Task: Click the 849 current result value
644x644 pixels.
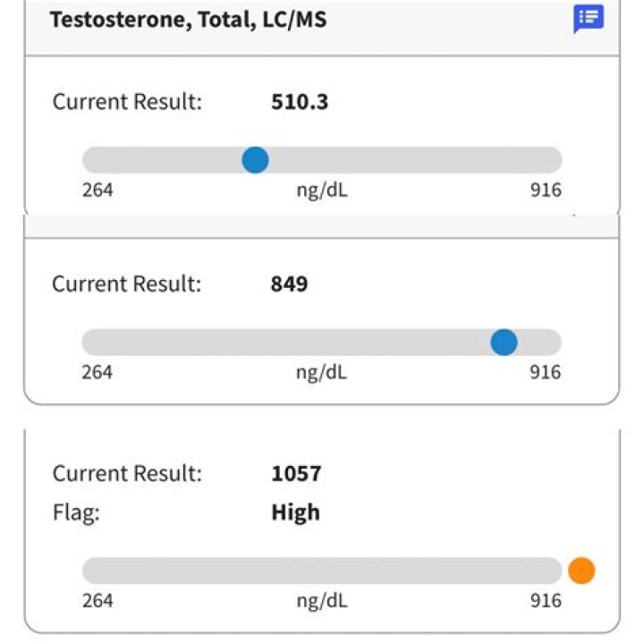Action: [289, 284]
